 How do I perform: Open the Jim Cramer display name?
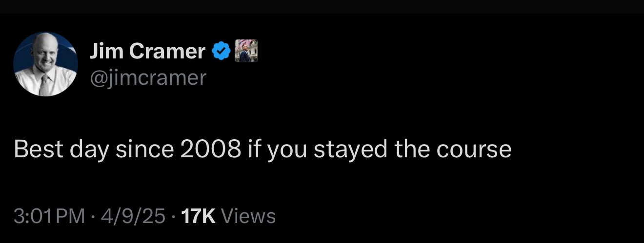[147, 51]
